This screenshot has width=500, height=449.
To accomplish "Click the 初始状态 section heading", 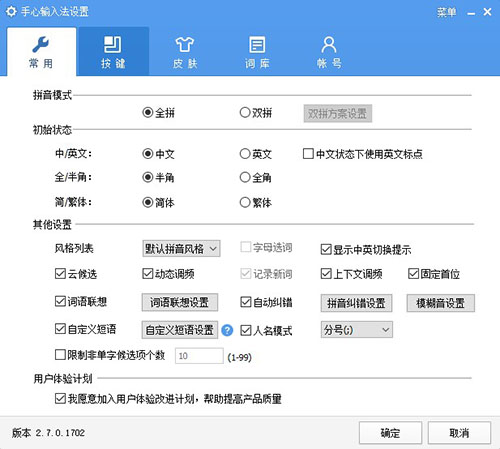I will [52, 130].
